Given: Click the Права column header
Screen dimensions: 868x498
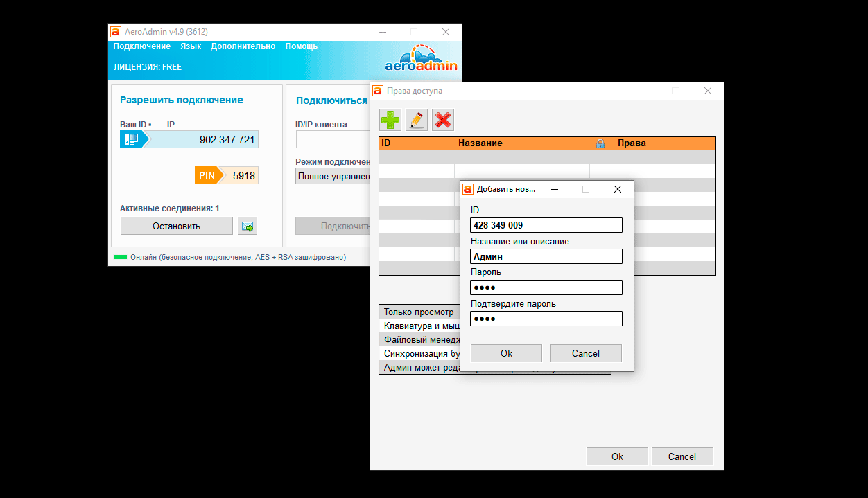Looking at the screenshot, I should pyautogui.click(x=632, y=143).
